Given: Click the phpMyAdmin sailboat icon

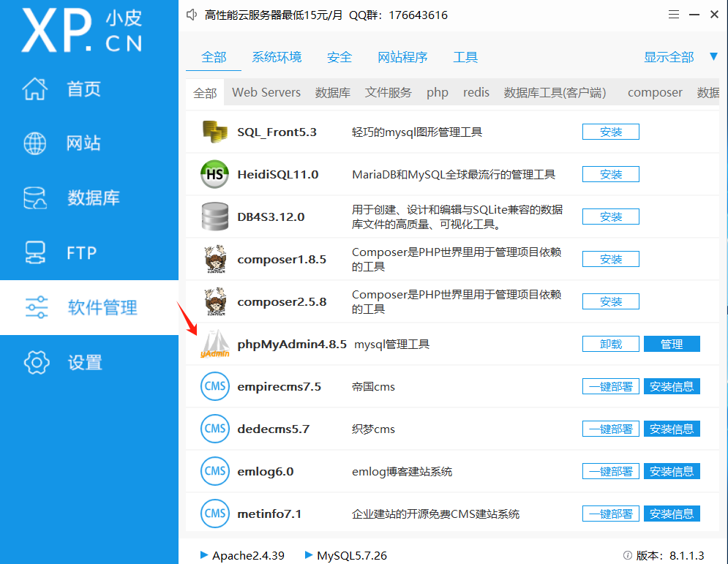Looking at the screenshot, I should (x=215, y=344).
